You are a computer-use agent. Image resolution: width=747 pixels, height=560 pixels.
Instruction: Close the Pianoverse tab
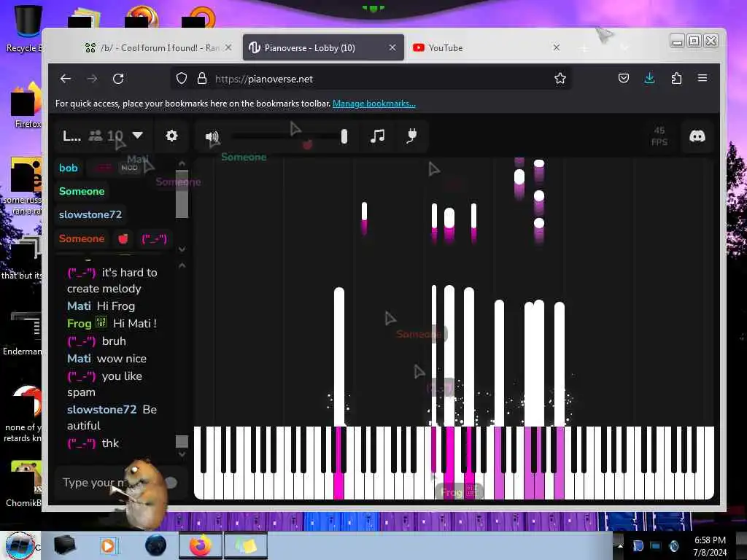click(x=392, y=47)
